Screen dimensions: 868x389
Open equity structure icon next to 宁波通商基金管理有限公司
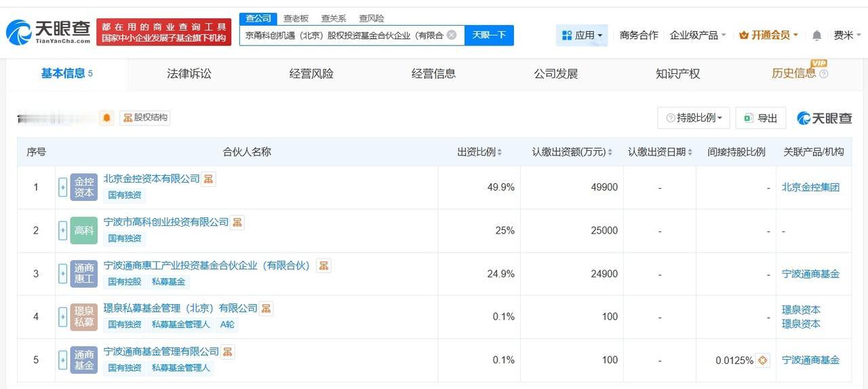point(228,352)
